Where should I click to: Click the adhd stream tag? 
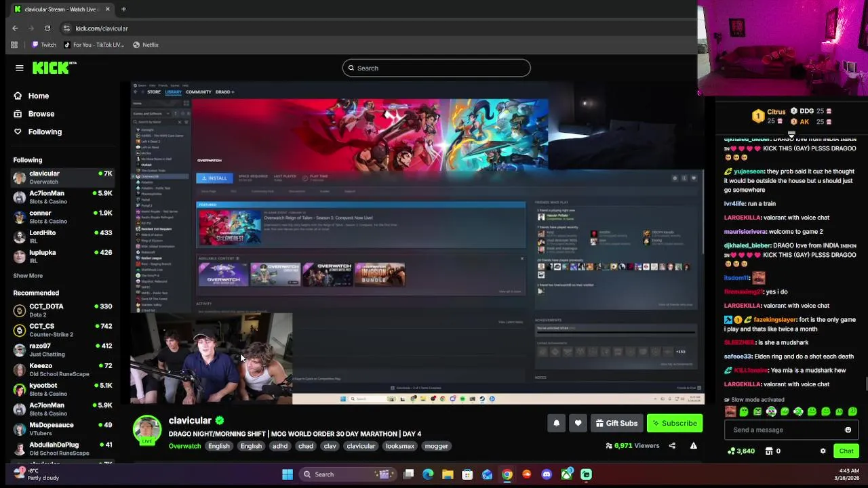pyautogui.click(x=280, y=446)
